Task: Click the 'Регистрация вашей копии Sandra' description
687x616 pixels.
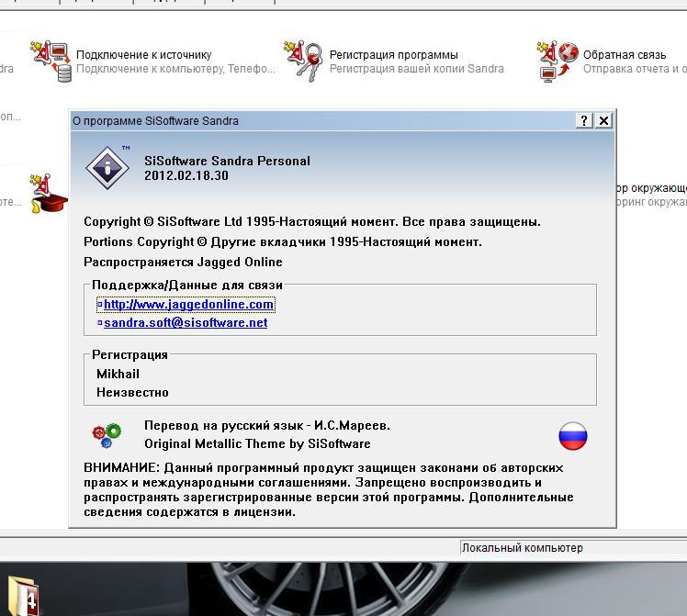Action: pyautogui.click(x=417, y=69)
